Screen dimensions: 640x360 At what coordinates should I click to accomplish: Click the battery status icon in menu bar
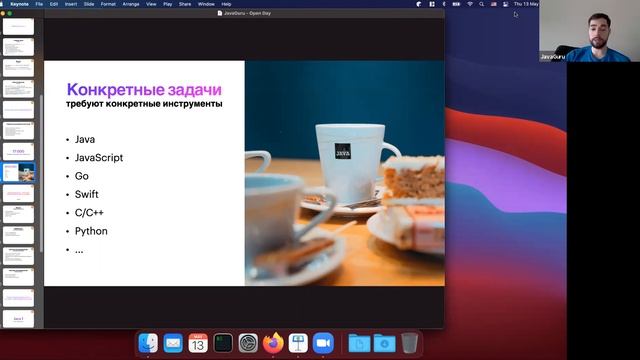tap(456, 4)
